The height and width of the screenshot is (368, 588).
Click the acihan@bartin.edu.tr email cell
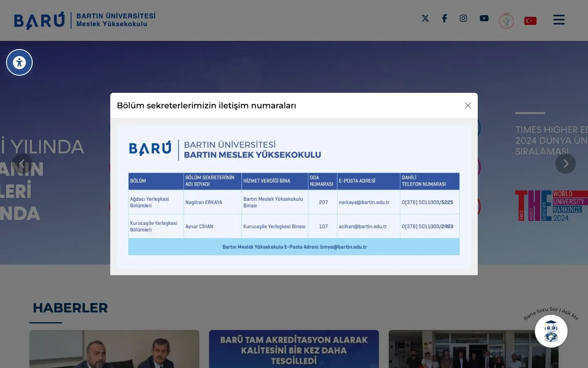368,226
